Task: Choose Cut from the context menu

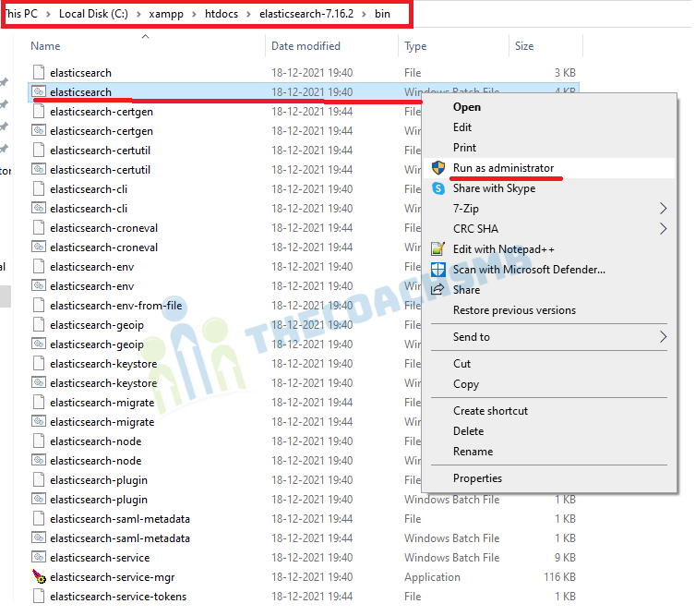Action: [461, 364]
